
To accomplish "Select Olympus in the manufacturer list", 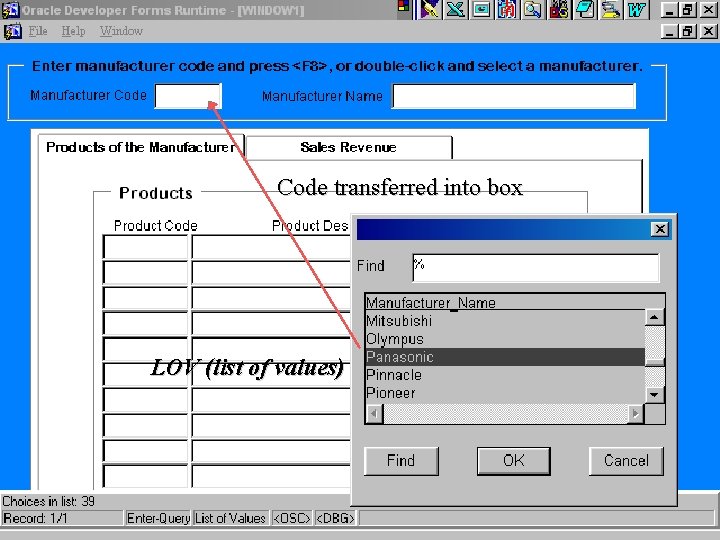I will [505, 339].
